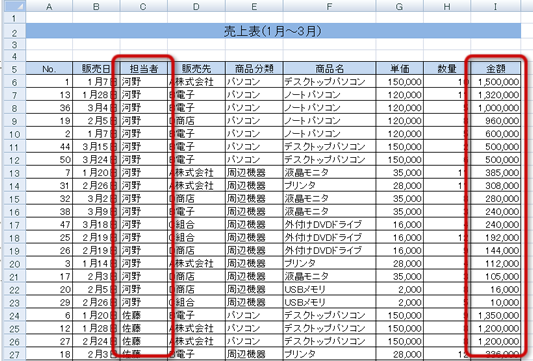
Task: Select column B header
Action: [96, 6]
